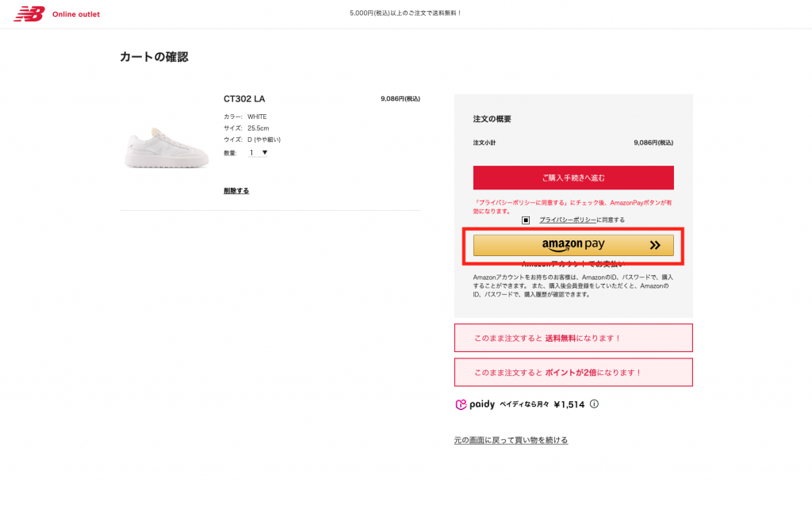Screen dimensions: 812x517
Task: Click the New Balance logo
Action: 29,13
